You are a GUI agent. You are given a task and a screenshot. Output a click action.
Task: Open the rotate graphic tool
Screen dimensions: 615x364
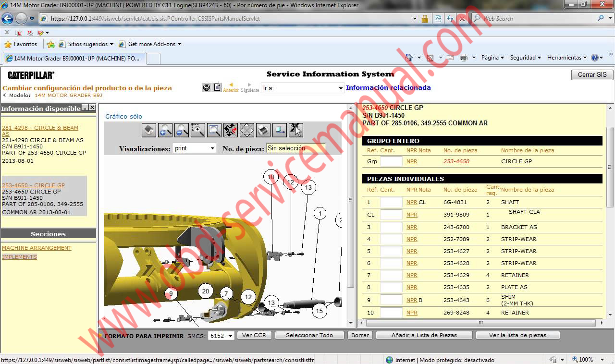pyautogui.click(x=230, y=130)
